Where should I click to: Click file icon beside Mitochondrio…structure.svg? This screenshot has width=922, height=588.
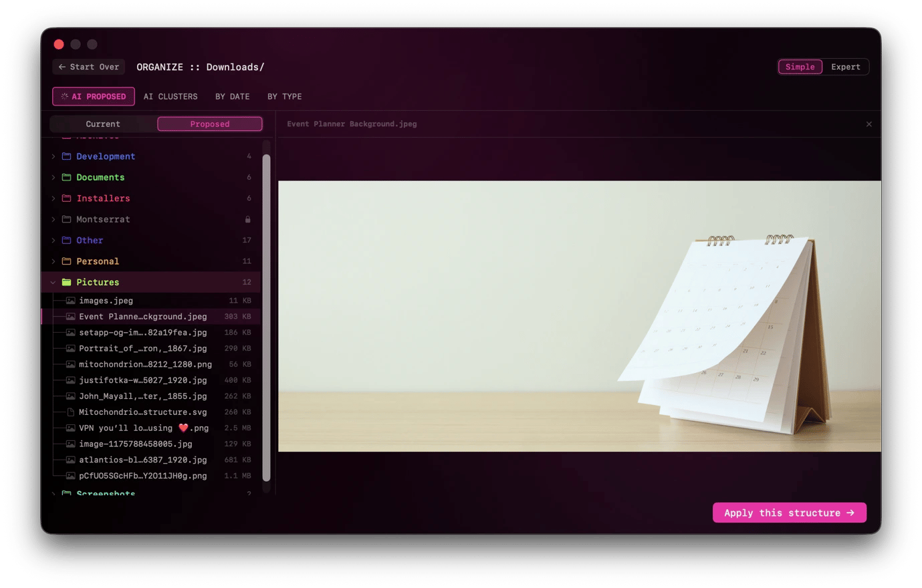point(70,412)
